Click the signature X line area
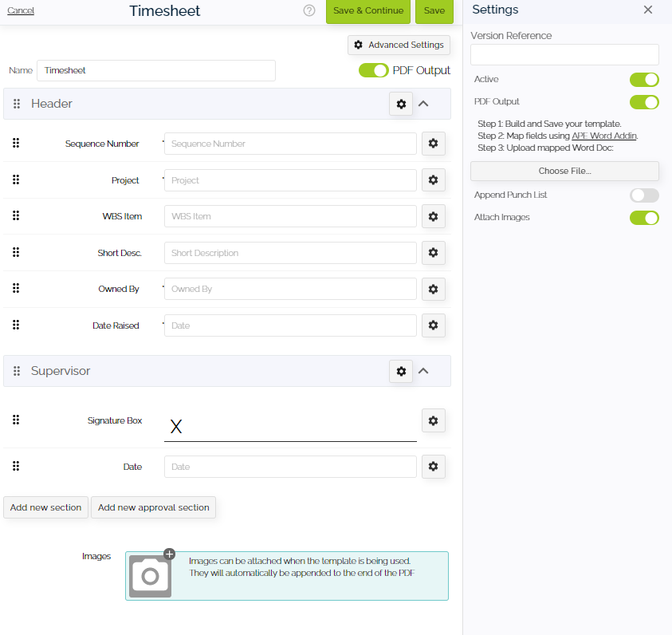This screenshot has width=672, height=635. pyautogui.click(x=290, y=426)
